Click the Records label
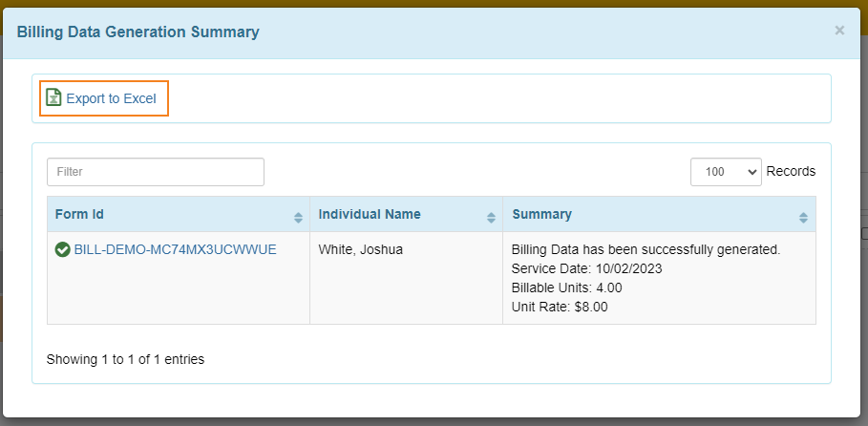This screenshot has width=868, height=426. point(791,171)
